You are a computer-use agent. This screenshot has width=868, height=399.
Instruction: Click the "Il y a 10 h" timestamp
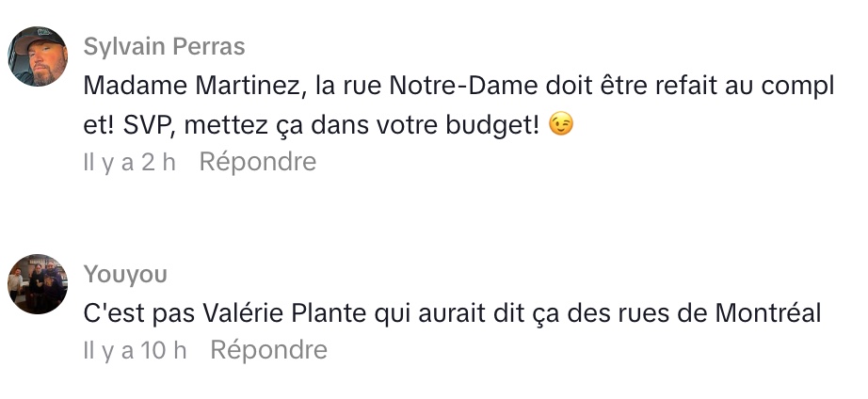click(136, 350)
